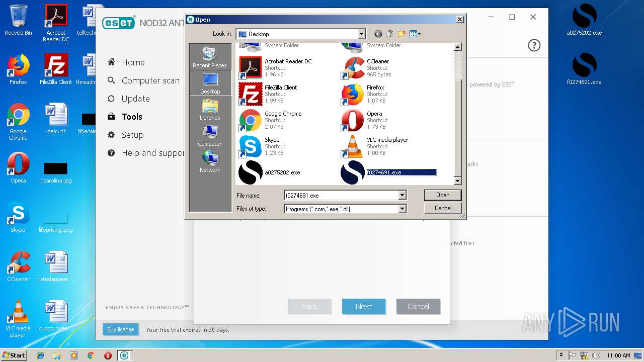Select ipam.rtf desktop file
644x362 pixels.
[x=56, y=119]
